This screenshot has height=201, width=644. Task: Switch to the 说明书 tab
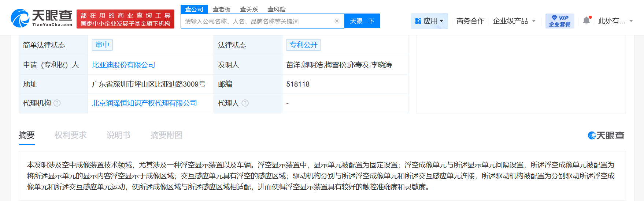[x=118, y=135]
